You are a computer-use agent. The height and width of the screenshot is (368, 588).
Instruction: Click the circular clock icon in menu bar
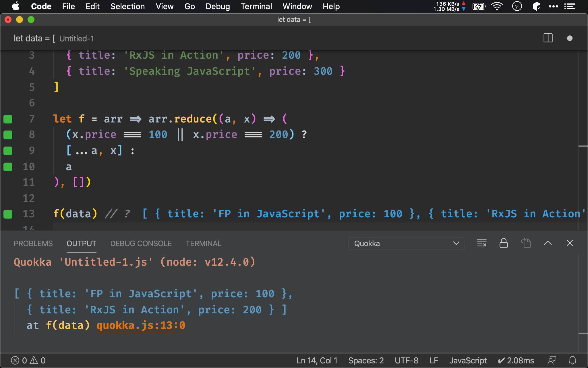click(x=517, y=6)
